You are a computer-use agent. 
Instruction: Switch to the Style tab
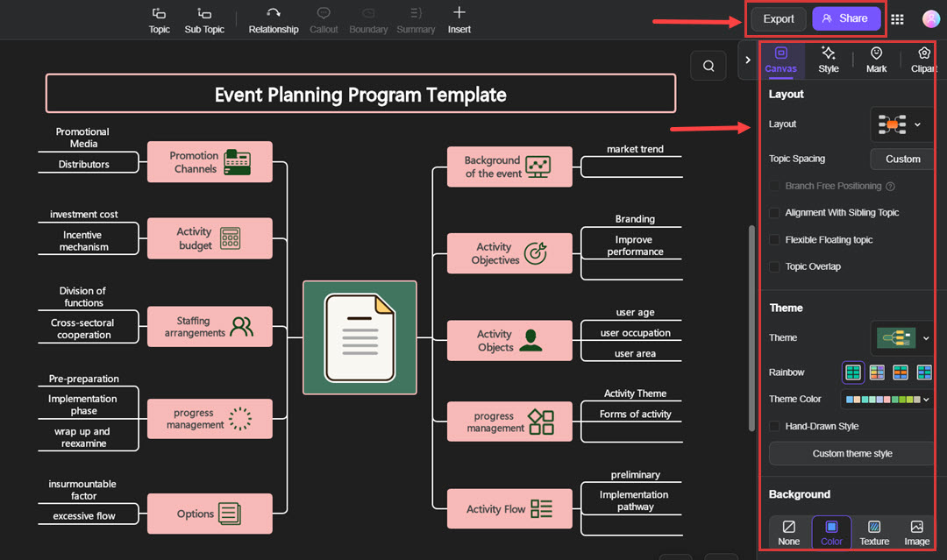pos(828,60)
